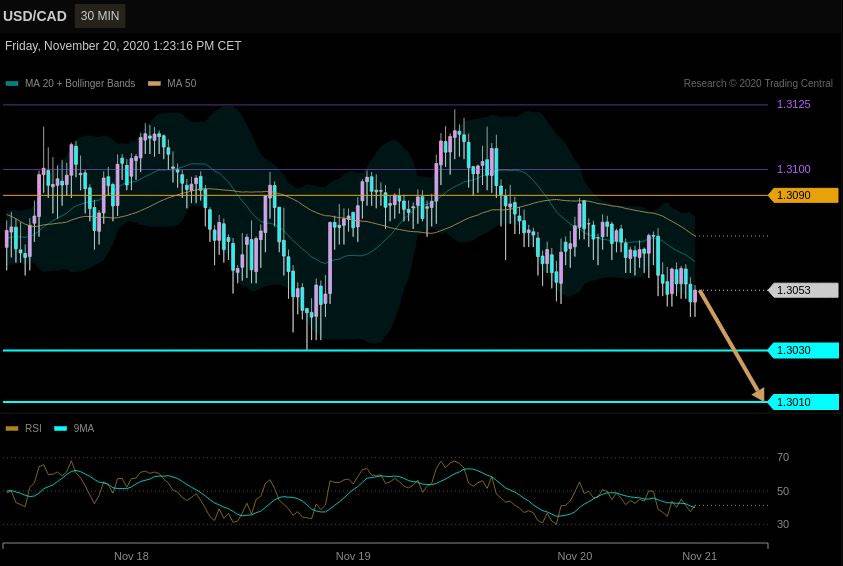Screen dimensions: 843x566
Task: Click the teal MA 20 legend swatch
Action: (x=12, y=83)
